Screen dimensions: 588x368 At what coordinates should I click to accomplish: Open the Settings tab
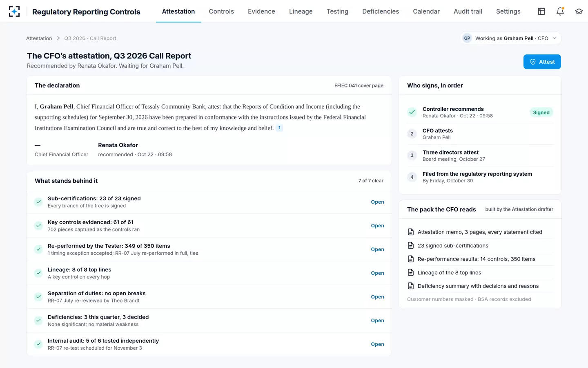click(x=508, y=11)
